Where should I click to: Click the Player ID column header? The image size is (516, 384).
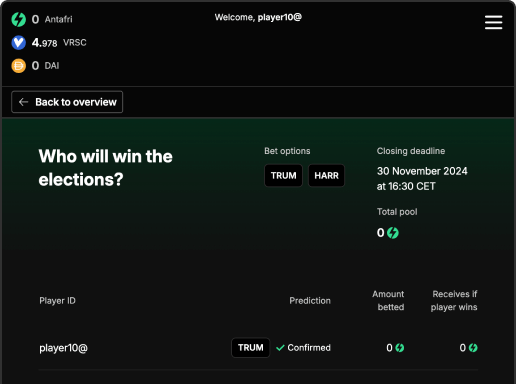click(x=57, y=301)
